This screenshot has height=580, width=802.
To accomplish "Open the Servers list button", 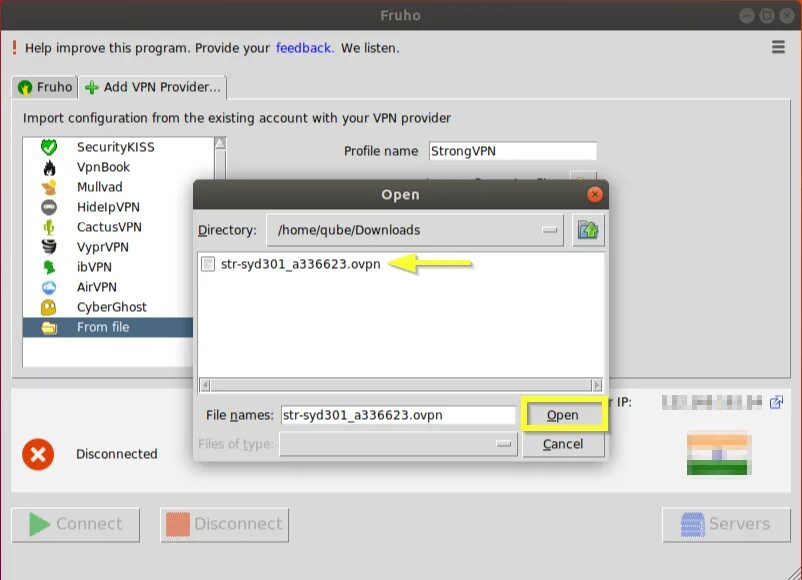I will 726,524.
